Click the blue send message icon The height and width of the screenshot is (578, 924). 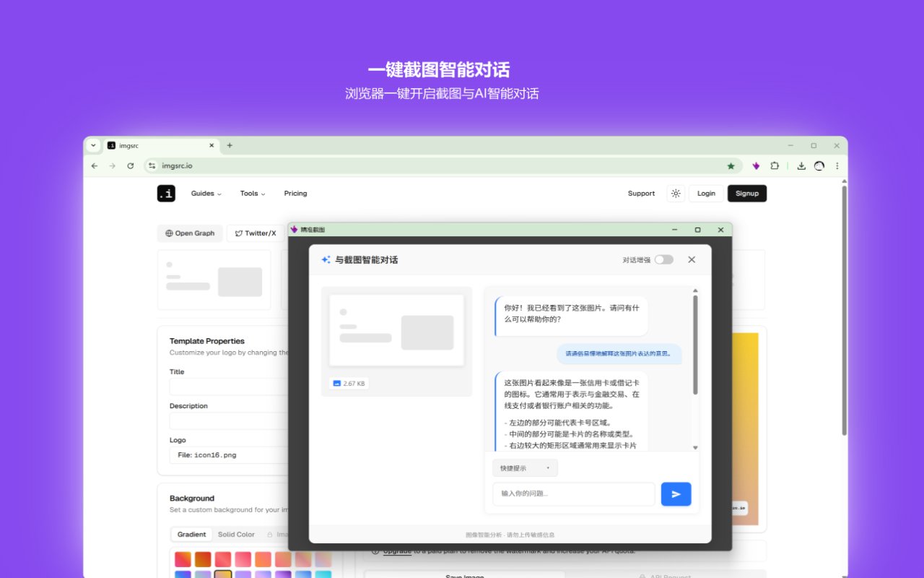point(676,493)
